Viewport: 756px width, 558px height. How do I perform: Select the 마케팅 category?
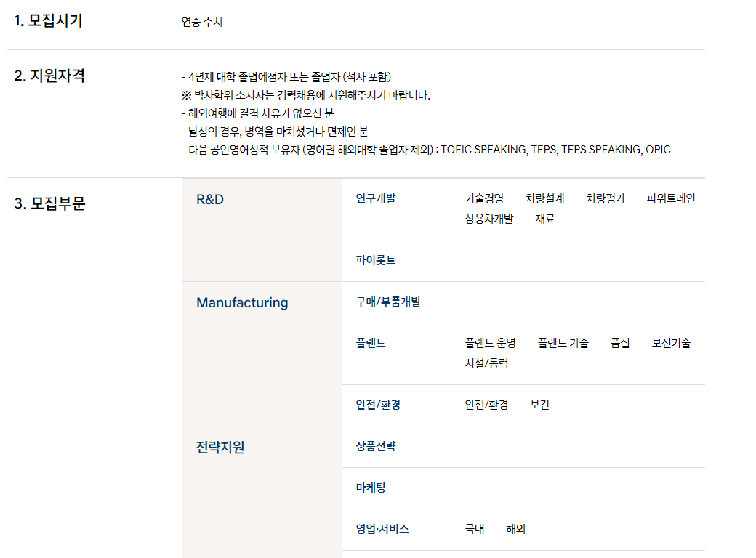[x=370, y=488]
